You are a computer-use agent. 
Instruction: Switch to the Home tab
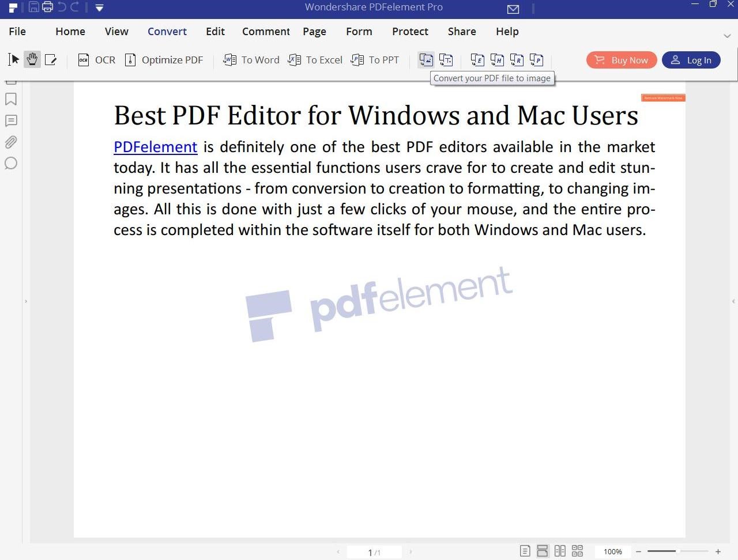click(x=70, y=32)
